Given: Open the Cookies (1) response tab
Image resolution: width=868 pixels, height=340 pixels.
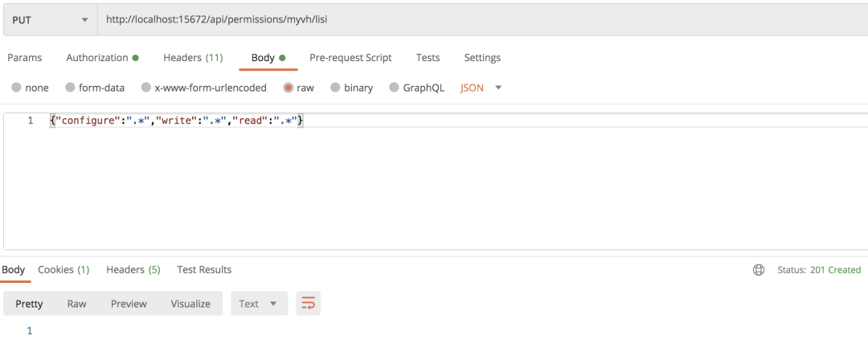Looking at the screenshot, I should [63, 270].
